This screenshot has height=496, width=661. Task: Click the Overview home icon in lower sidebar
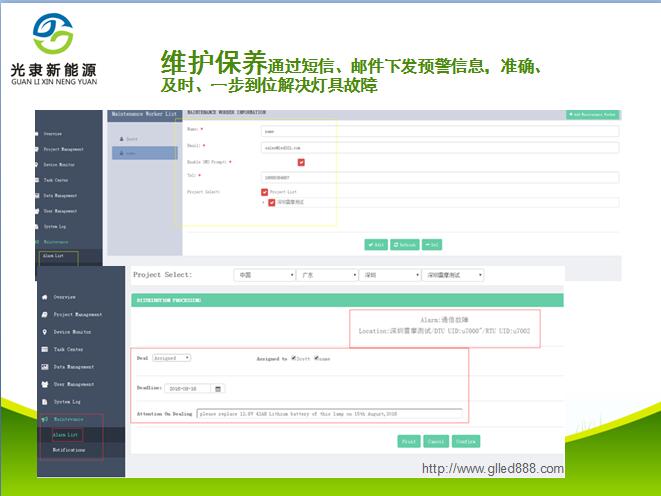click(44, 297)
